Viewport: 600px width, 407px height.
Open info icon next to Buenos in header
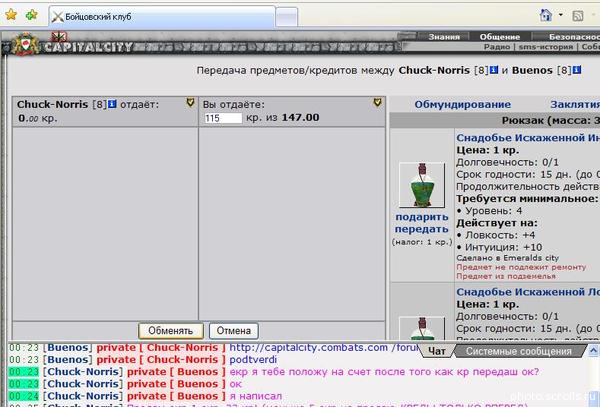577,70
